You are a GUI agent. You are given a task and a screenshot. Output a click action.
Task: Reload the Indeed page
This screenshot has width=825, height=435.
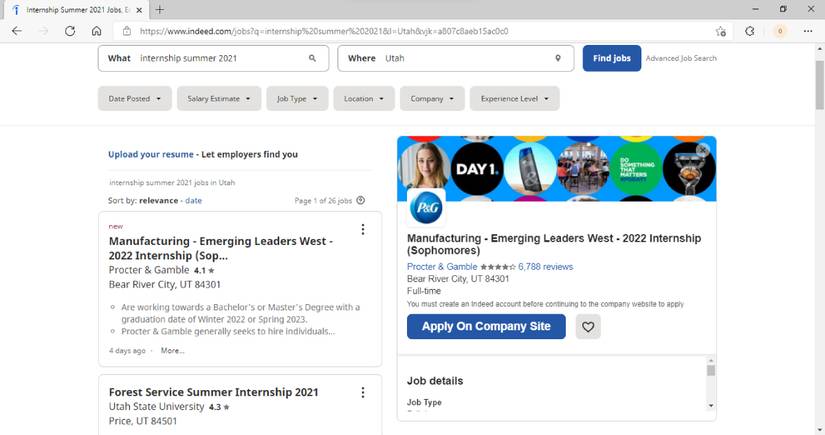[69, 31]
